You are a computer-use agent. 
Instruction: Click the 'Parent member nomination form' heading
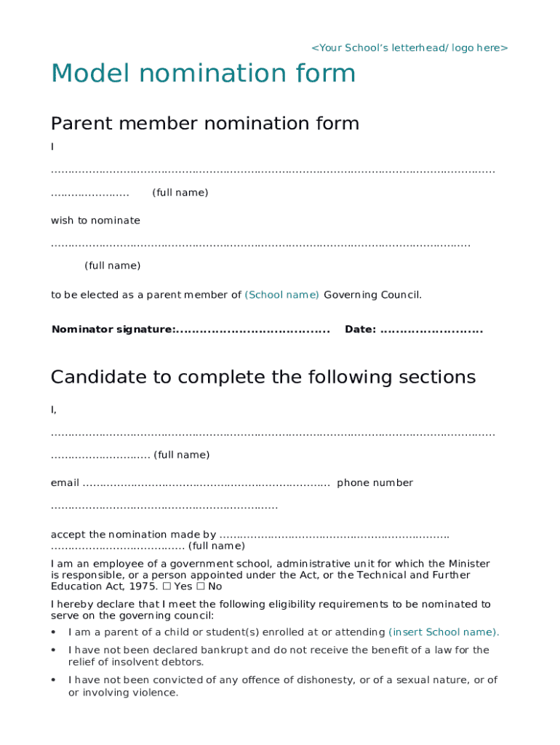tap(204, 124)
